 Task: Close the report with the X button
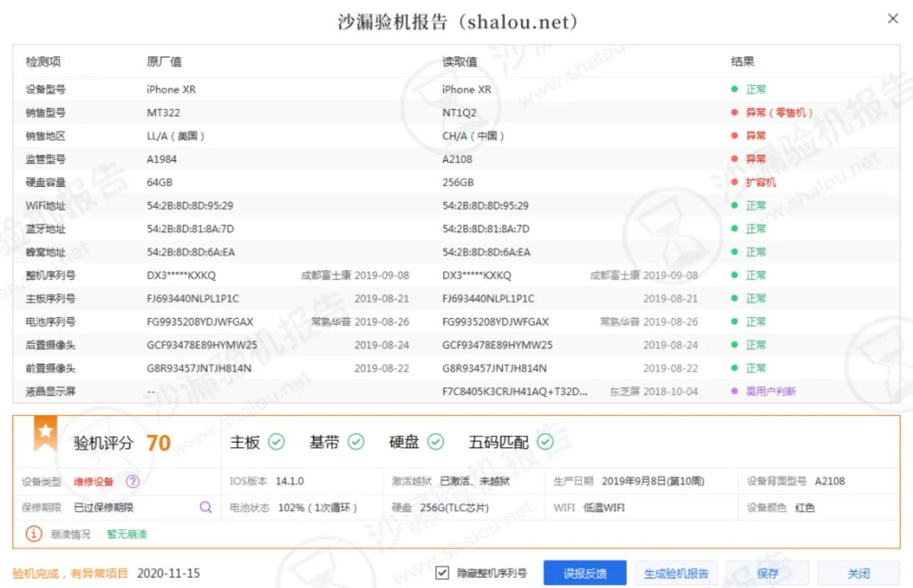[892, 18]
